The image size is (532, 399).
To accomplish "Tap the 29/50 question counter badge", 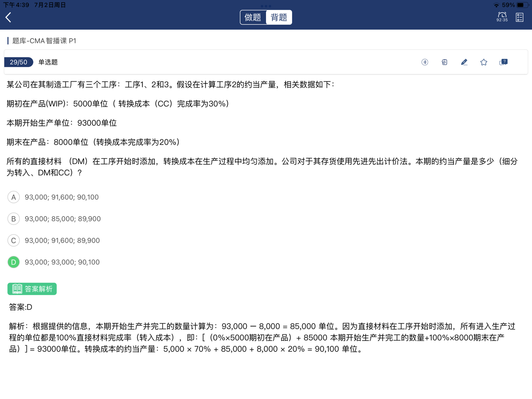I will click(19, 62).
